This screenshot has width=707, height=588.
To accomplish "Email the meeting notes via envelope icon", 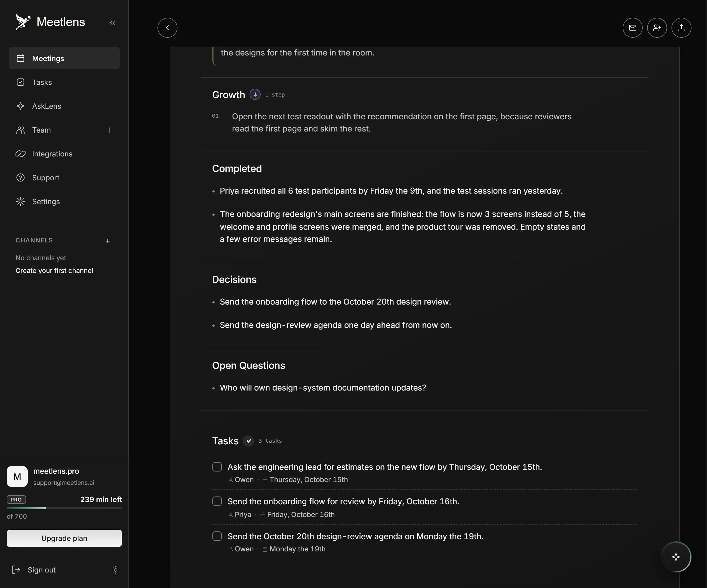I will click(633, 28).
